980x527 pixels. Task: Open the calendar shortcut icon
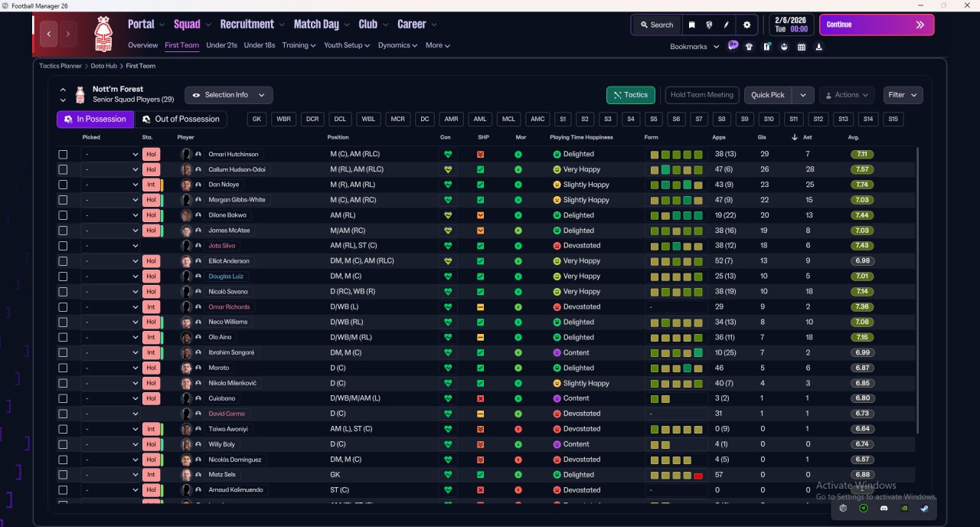(802, 47)
